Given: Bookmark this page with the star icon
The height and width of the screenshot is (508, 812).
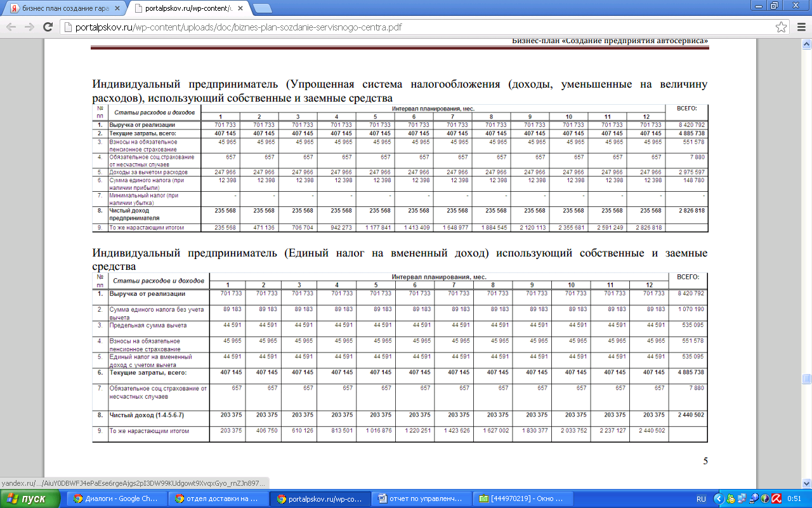Looking at the screenshot, I should pyautogui.click(x=781, y=27).
